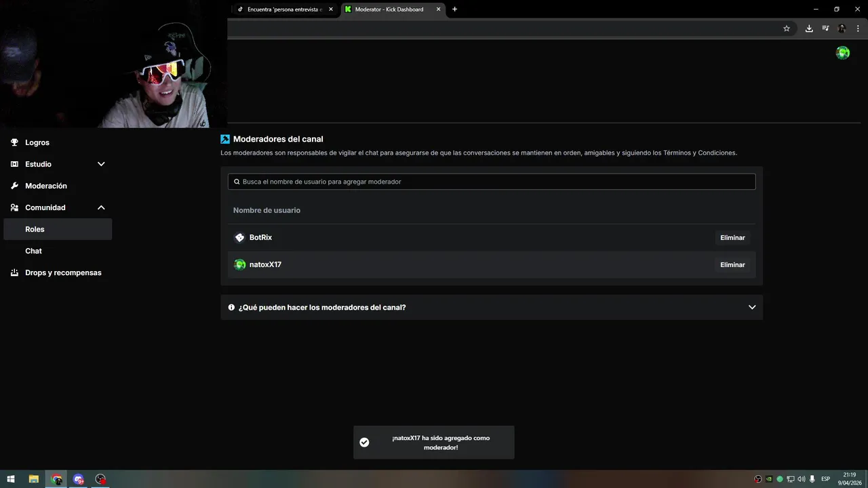Click the search magnifier icon
Image resolution: width=868 pixels, height=488 pixels.
(237, 182)
